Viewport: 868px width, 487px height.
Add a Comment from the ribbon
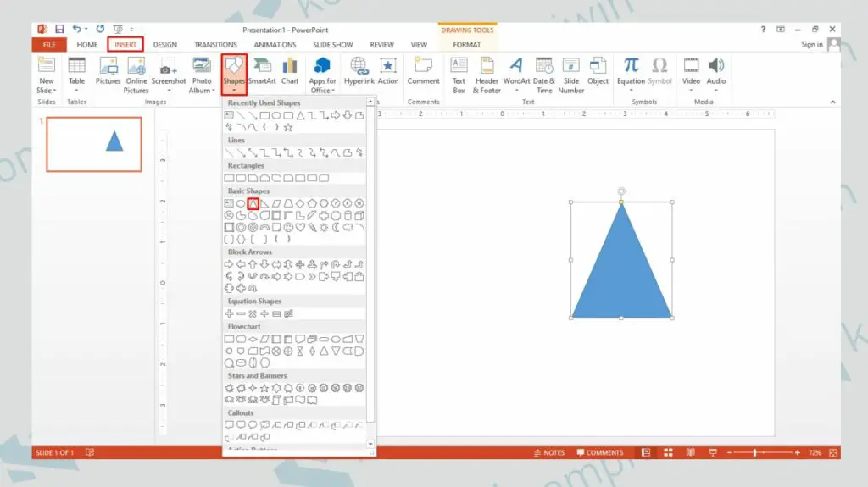click(424, 71)
